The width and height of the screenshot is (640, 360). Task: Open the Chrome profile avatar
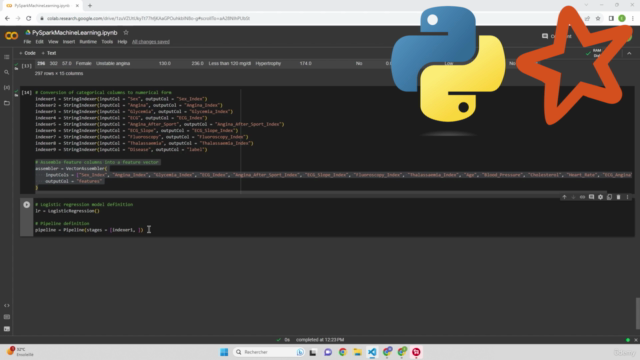click(622, 18)
